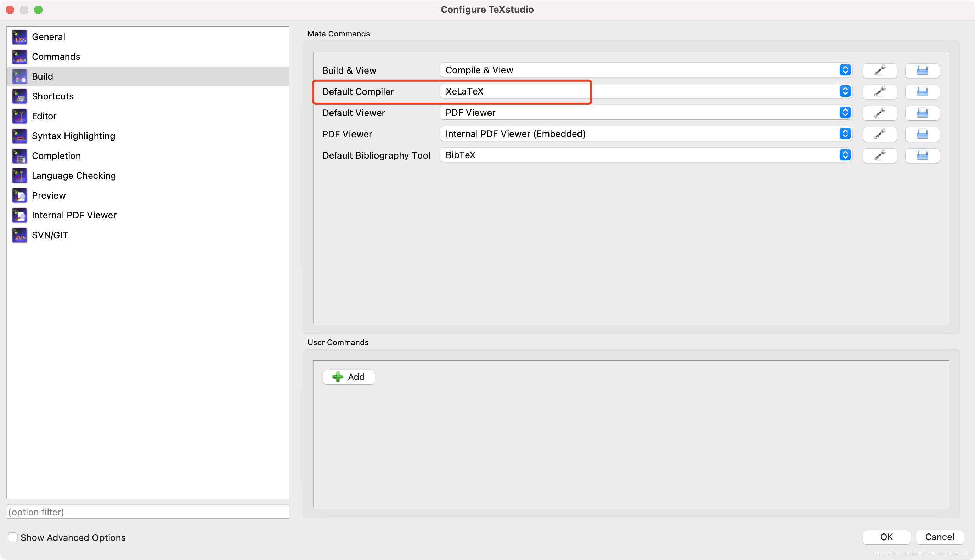975x560 pixels.
Task: Enable the Show Advanced Options checkbox
Action: click(x=13, y=537)
